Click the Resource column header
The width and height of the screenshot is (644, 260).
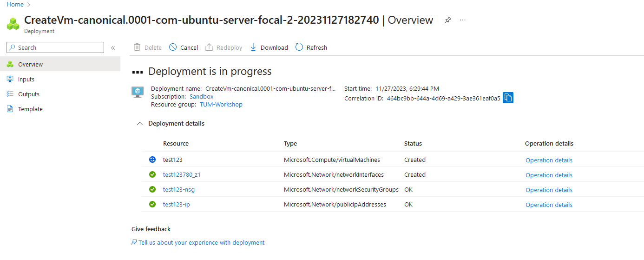tap(176, 144)
